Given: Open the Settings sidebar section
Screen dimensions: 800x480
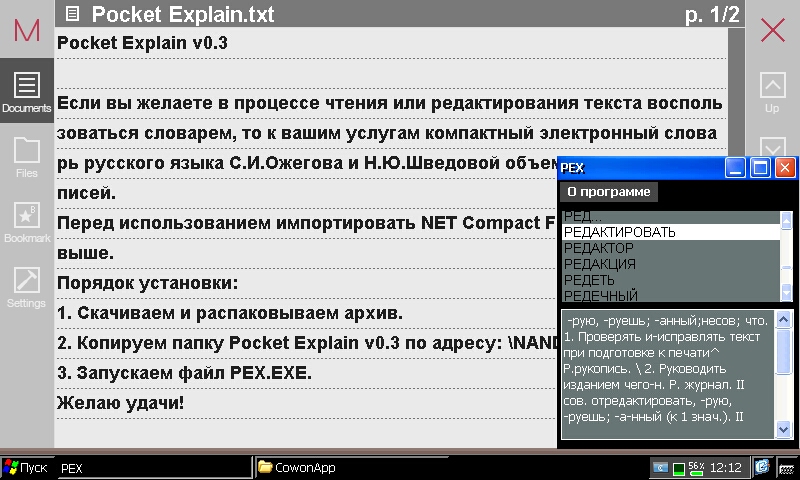Looking at the screenshot, I should point(27,287).
